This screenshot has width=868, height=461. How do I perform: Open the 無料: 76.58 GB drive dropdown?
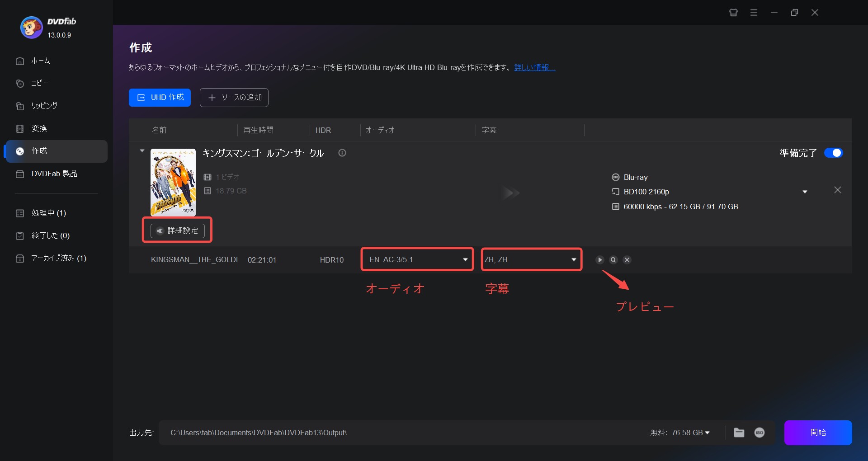680,433
